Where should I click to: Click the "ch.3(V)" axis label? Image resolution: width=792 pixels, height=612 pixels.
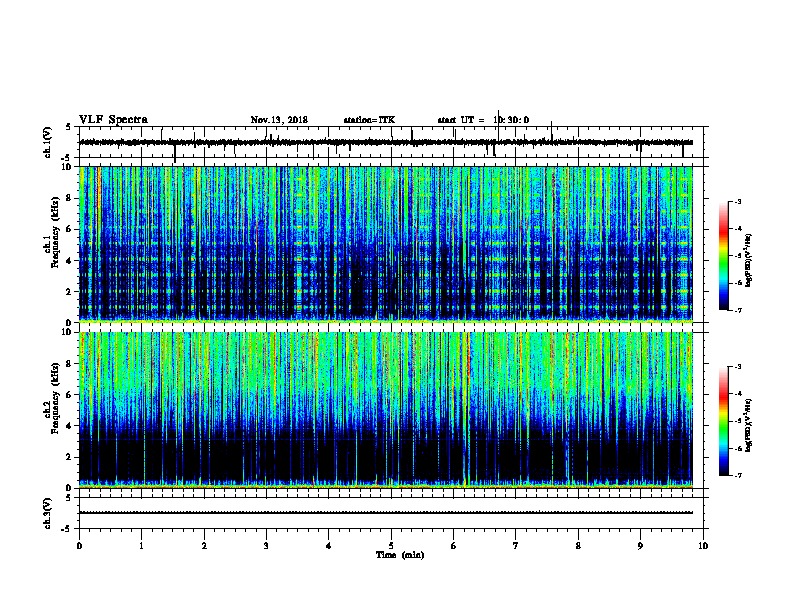[47, 513]
